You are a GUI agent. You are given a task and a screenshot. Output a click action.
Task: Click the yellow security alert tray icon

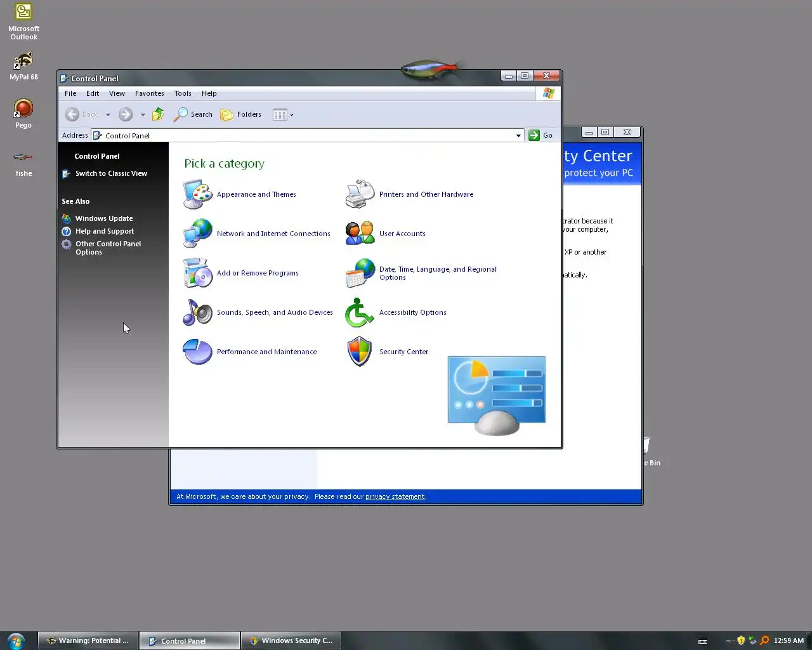pos(740,640)
